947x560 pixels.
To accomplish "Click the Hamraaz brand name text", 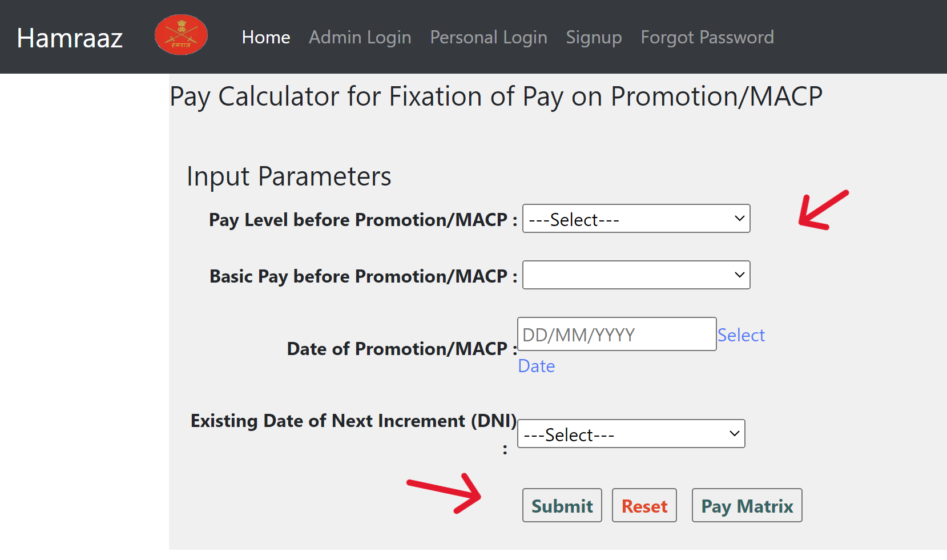I will click(x=69, y=37).
